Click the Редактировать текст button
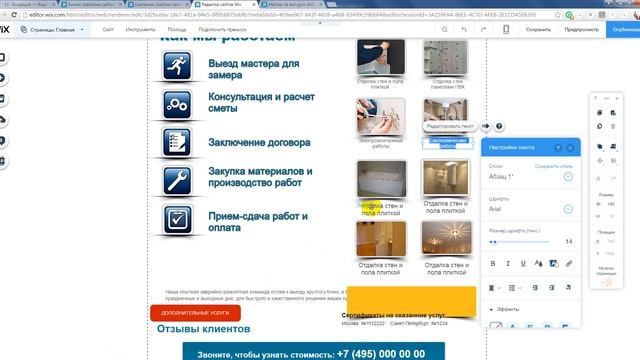 (450, 126)
